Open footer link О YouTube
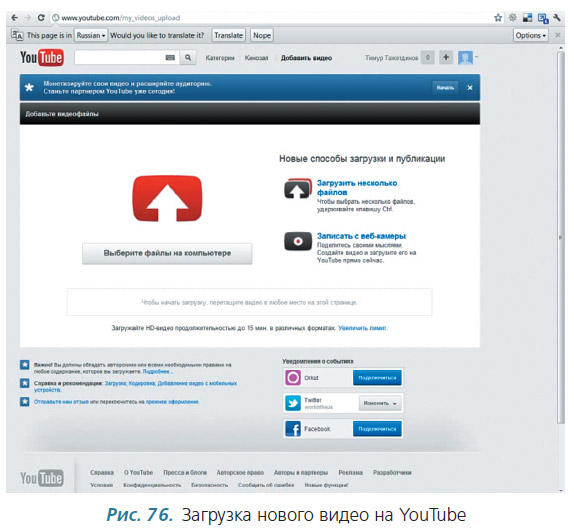Screen dimensions: 574x532 click(x=138, y=473)
